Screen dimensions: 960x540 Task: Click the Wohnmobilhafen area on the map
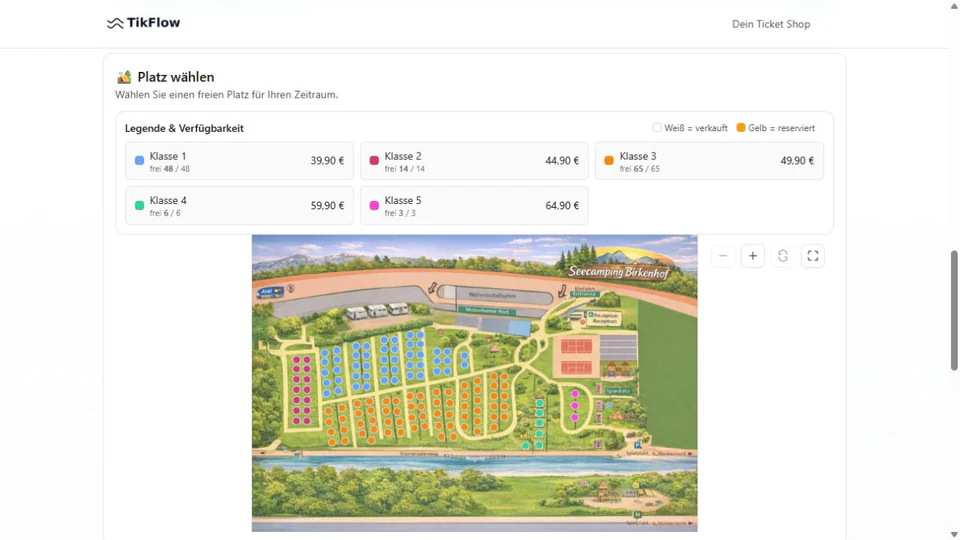496,296
